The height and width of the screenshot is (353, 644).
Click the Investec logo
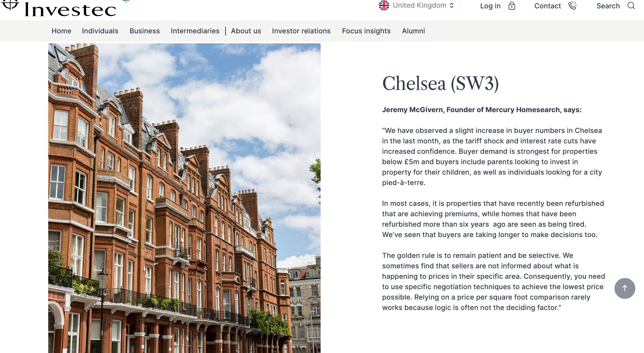[59, 8]
